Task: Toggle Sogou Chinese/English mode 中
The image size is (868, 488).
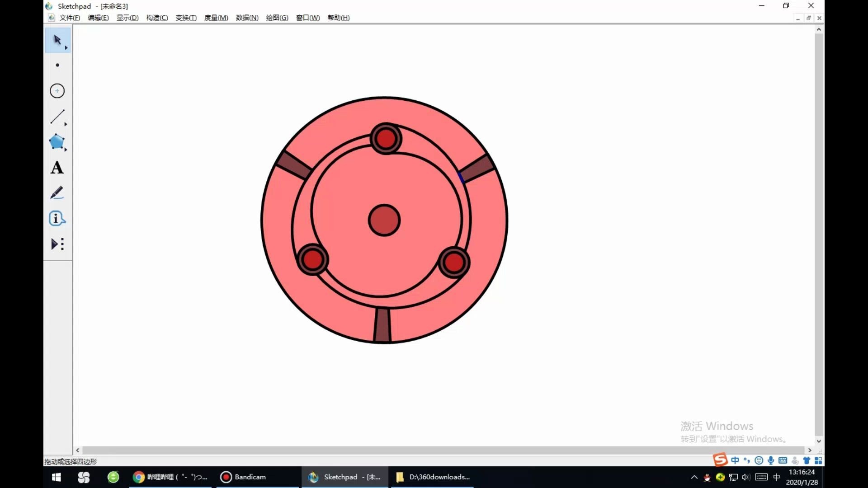Action: point(735,460)
